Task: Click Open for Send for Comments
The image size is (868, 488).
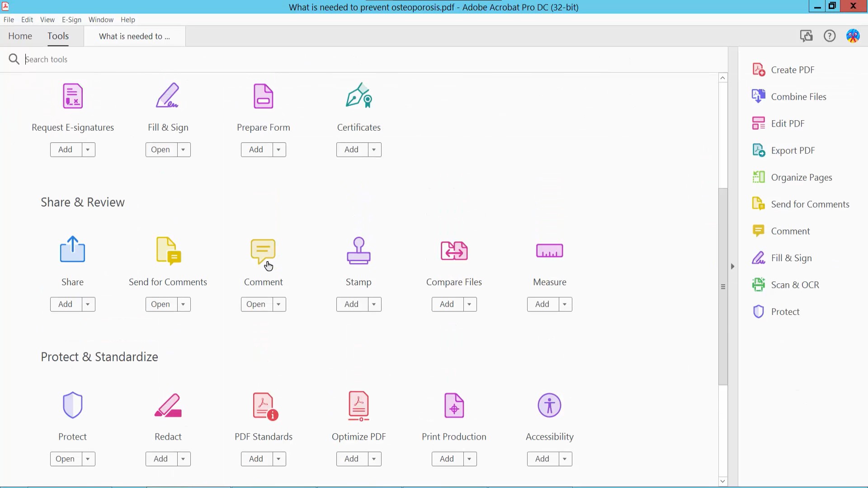Action: 160,304
